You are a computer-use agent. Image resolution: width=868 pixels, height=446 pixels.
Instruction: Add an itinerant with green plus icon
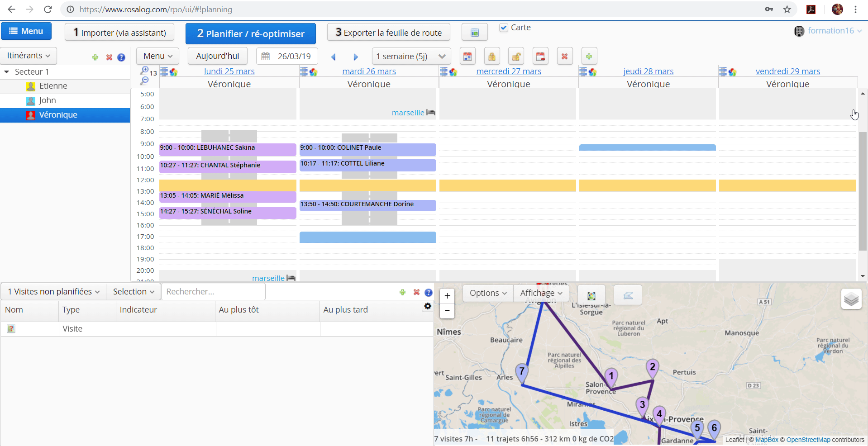pyautogui.click(x=95, y=57)
